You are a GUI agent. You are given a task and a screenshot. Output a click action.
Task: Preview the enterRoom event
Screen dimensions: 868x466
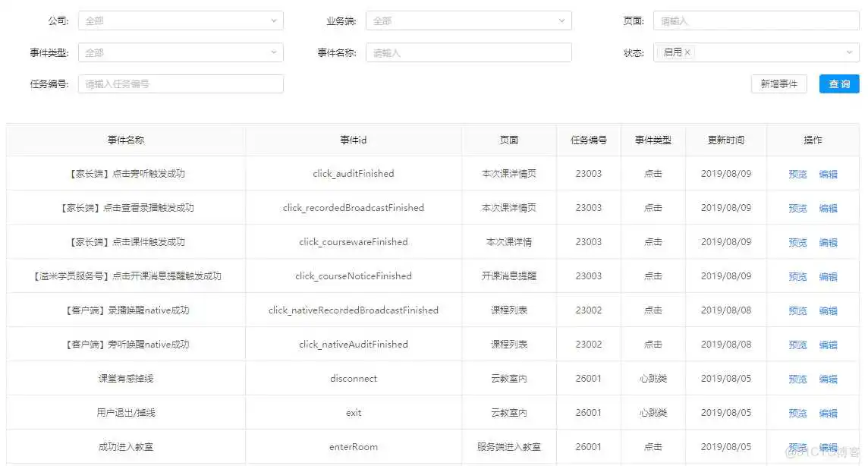(x=797, y=446)
